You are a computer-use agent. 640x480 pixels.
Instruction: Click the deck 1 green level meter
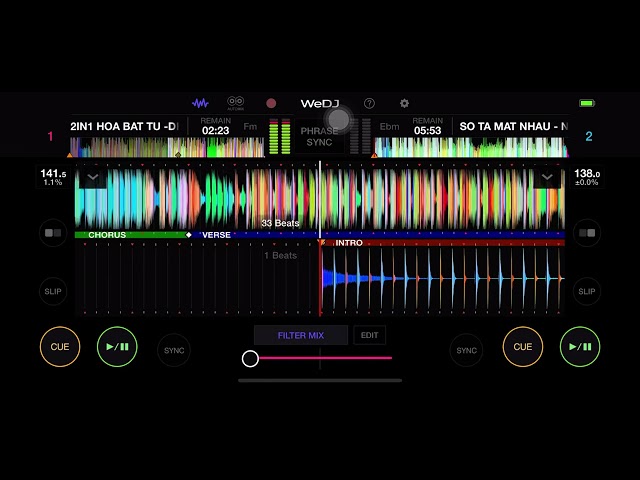tap(280, 137)
